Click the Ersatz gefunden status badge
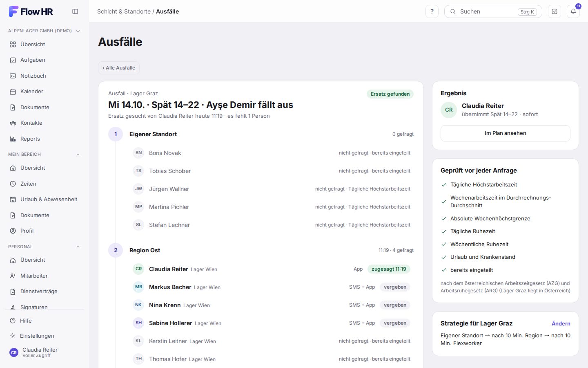The width and height of the screenshot is (588, 368). point(390,94)
